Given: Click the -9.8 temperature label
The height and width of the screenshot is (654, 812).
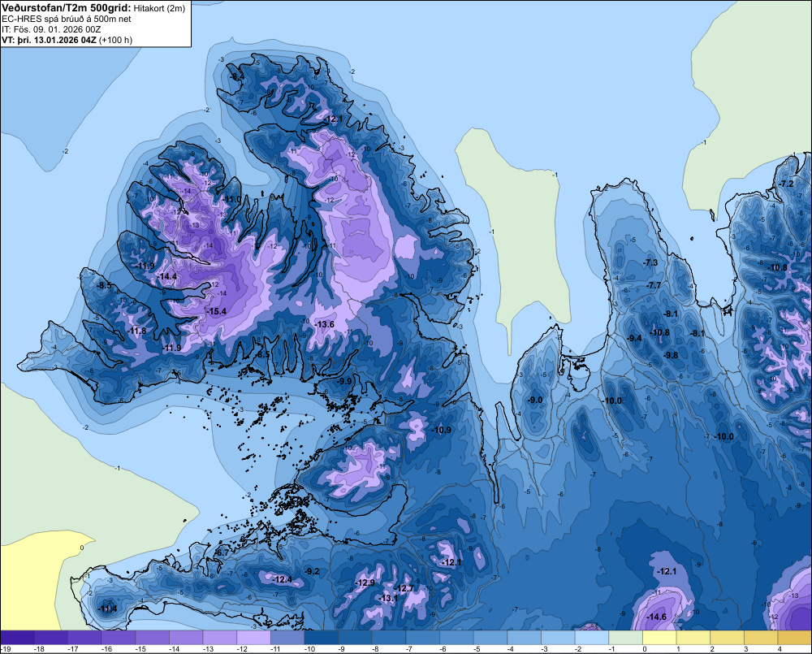Looking at the screenshot, I should tap(671, 356).
